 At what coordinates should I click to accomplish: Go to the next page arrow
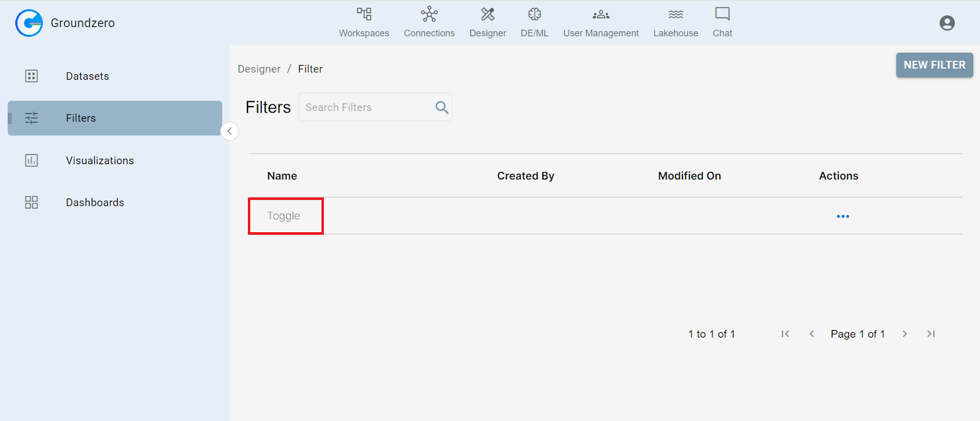[x=905, y=334]
